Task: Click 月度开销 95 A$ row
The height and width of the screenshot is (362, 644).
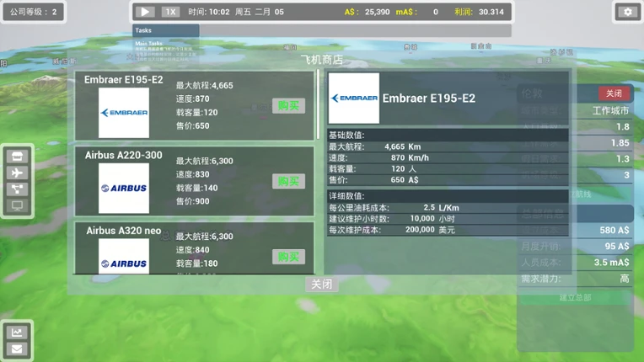Action: [575, 246]
